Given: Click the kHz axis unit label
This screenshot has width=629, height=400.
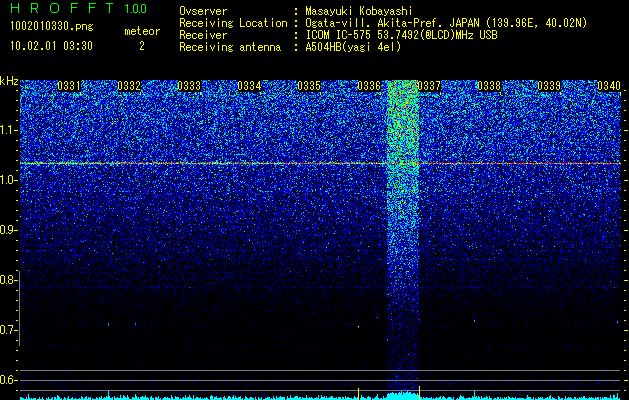Looking at the screenshot, I should coord(9,81).
